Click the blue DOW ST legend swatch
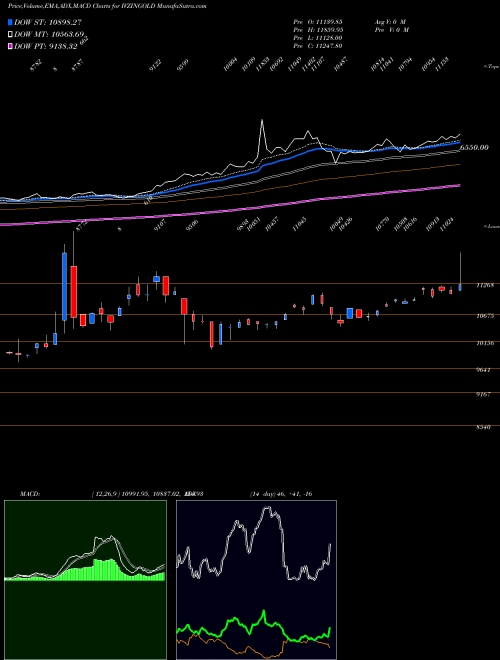The image size is (500, 660). [x=10, y=22]
